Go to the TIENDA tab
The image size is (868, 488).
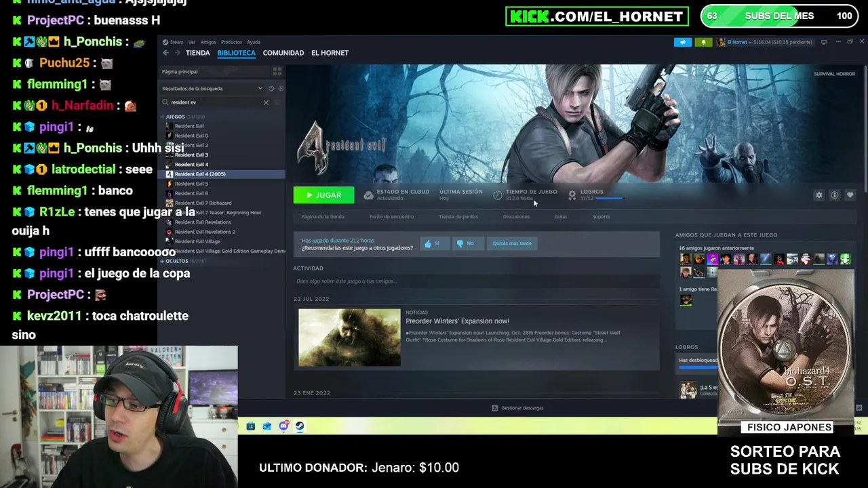198,53
